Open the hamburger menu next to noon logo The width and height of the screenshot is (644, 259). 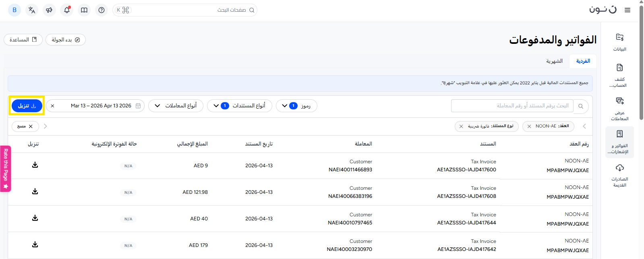click(627, 10)
